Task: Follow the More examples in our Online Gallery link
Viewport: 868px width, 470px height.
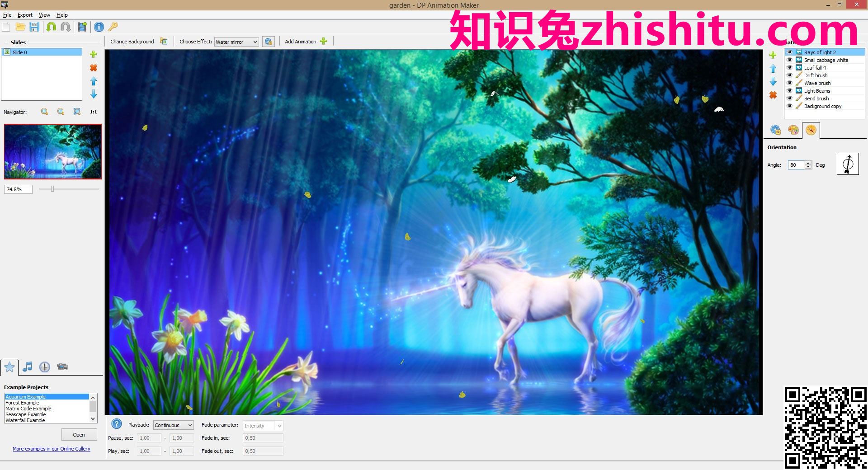Action: (x=52, y=449)
